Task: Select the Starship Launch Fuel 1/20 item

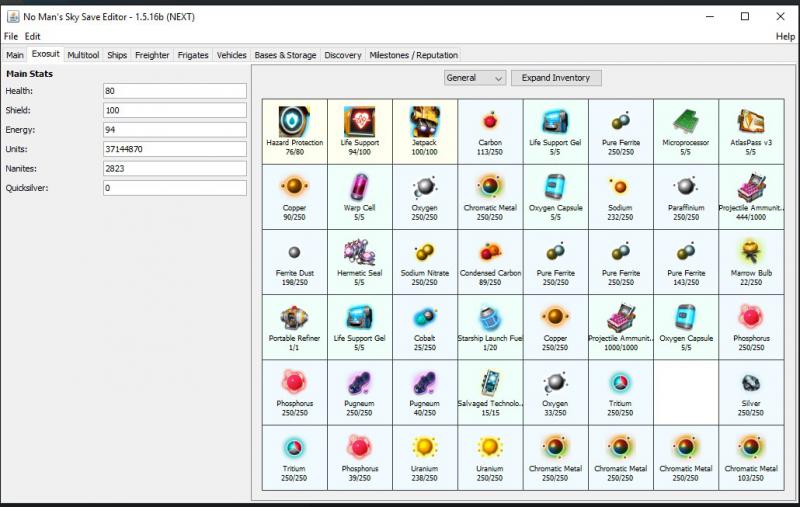Action: pos(490,327)
